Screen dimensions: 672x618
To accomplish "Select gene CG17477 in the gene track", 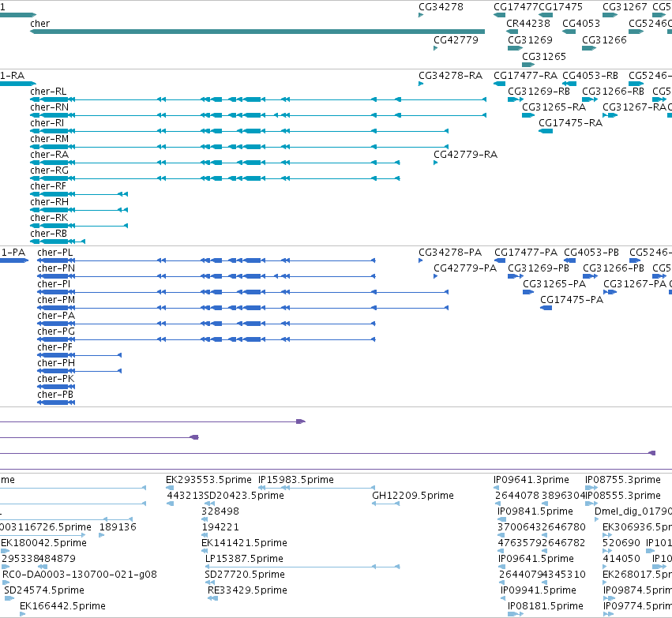I will (516, 7).
